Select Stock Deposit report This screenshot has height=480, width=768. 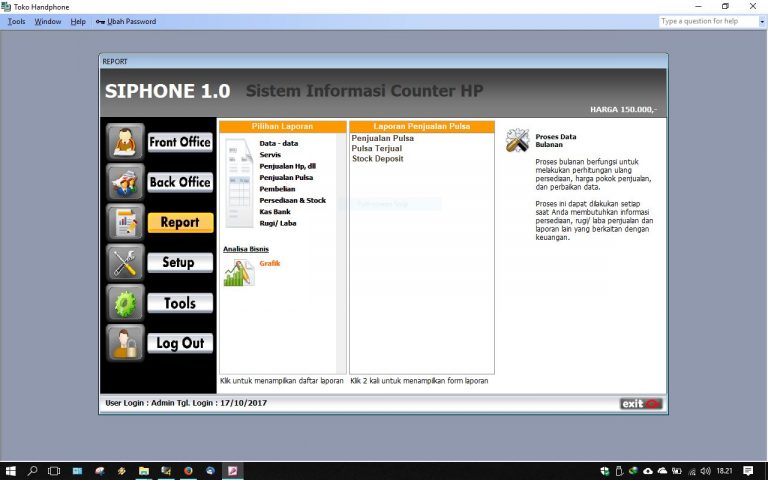click(378, 159)
